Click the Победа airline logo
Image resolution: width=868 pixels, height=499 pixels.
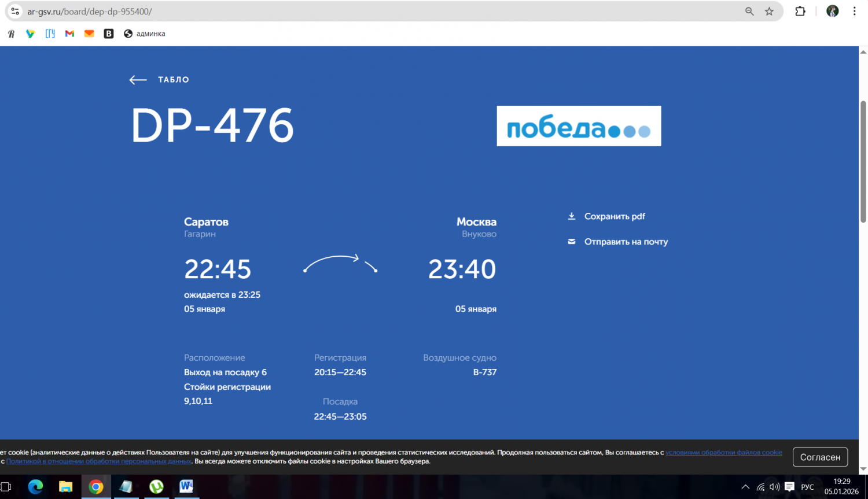(x=579, y=126)
